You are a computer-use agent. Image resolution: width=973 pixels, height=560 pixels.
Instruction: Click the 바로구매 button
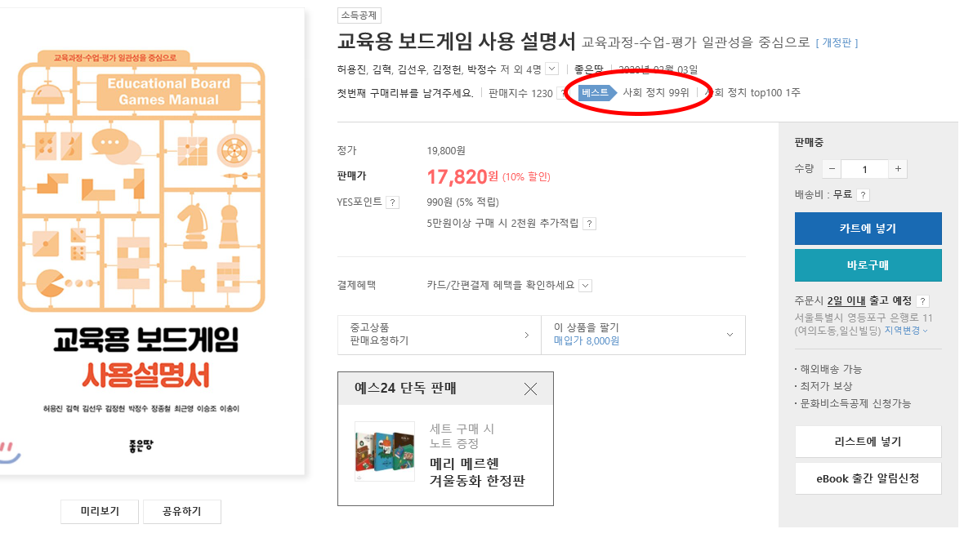[868, 264]
